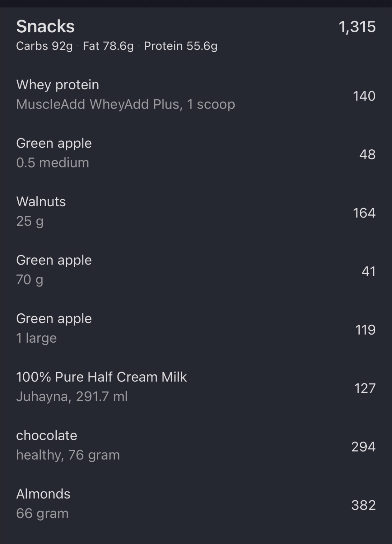Tap the 119 calorie value
The image size is (392, 544).
365,330
